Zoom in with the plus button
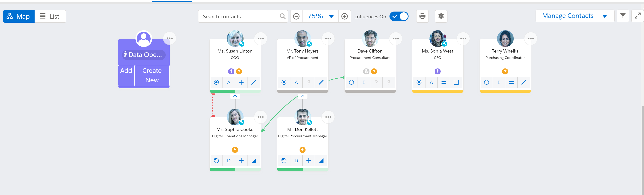Screen dimensions: 644x195 [x=344, y=16]
